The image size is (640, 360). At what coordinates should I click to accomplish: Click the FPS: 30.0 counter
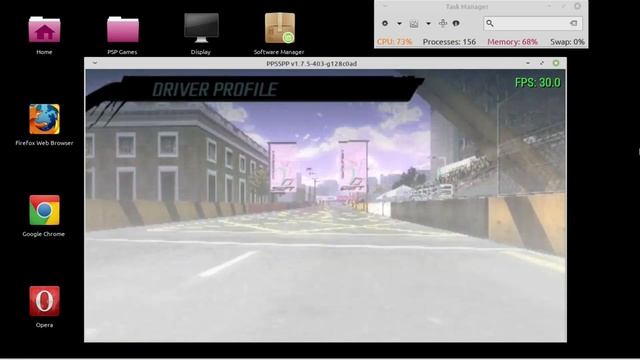point(538,82)
